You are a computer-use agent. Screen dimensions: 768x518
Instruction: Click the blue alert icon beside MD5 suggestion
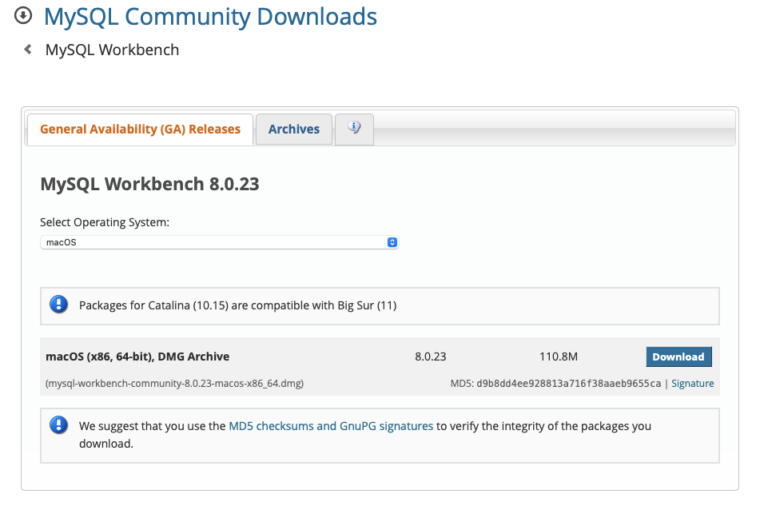[59, 425]
